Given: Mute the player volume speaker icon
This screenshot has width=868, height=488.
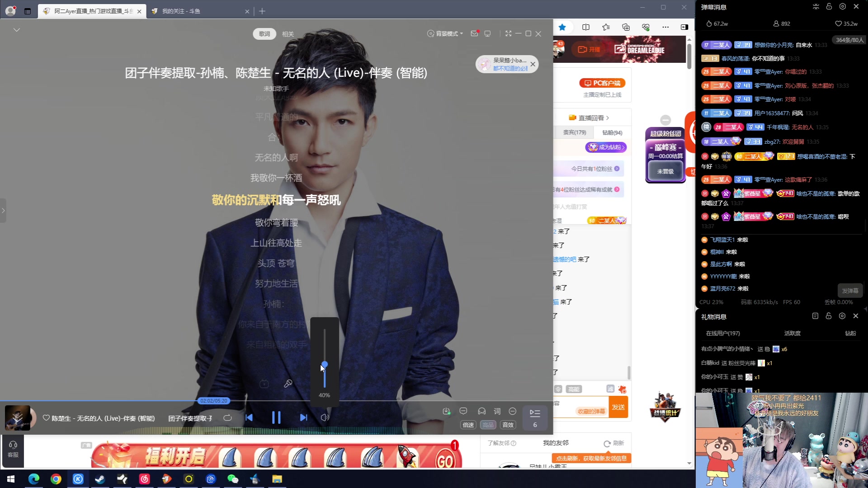Looking at the screenshot, I should 325,418.
